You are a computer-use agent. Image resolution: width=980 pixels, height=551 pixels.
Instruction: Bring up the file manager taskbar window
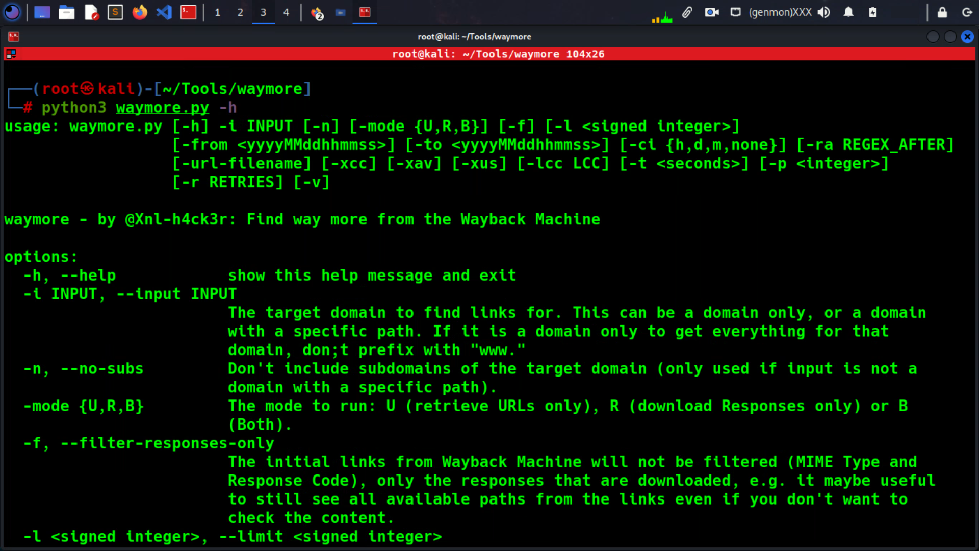(341, 12)
